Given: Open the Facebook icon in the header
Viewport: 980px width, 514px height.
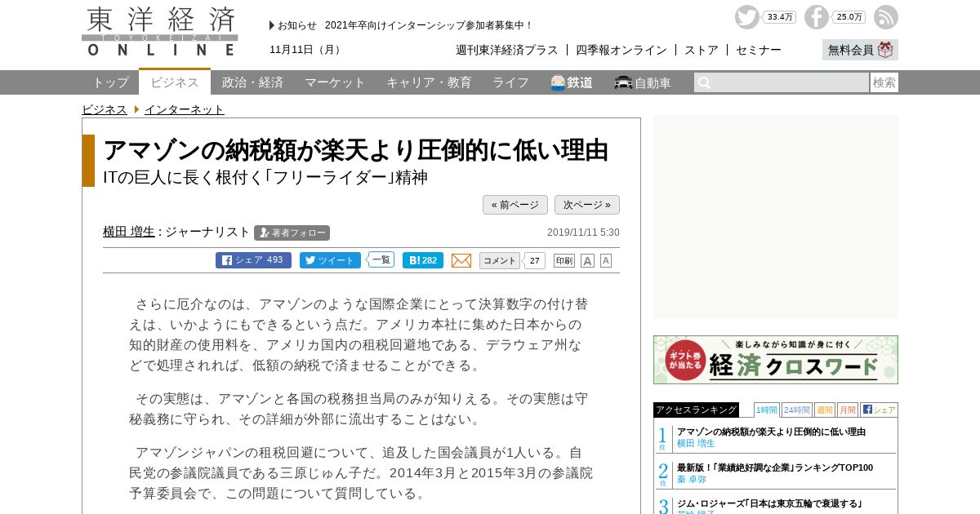Looking at the screenshot, I should click(x=816, y=17).
